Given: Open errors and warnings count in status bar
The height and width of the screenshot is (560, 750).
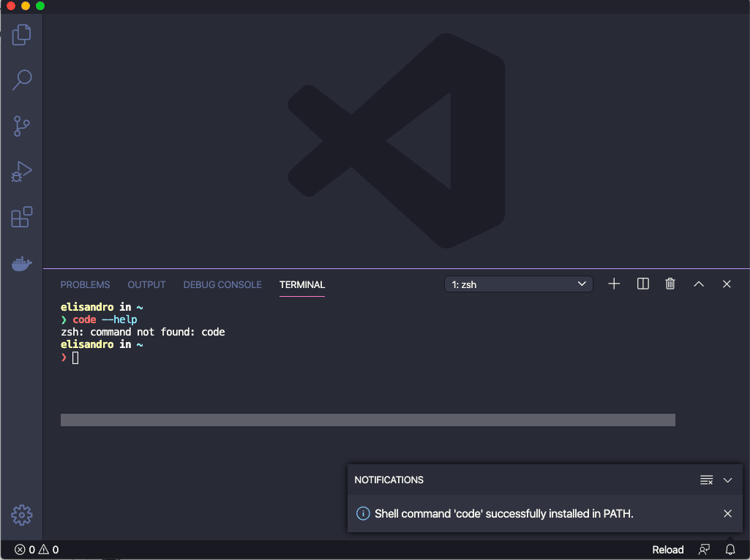Looking at the screenshot, I should click(37, 550).
